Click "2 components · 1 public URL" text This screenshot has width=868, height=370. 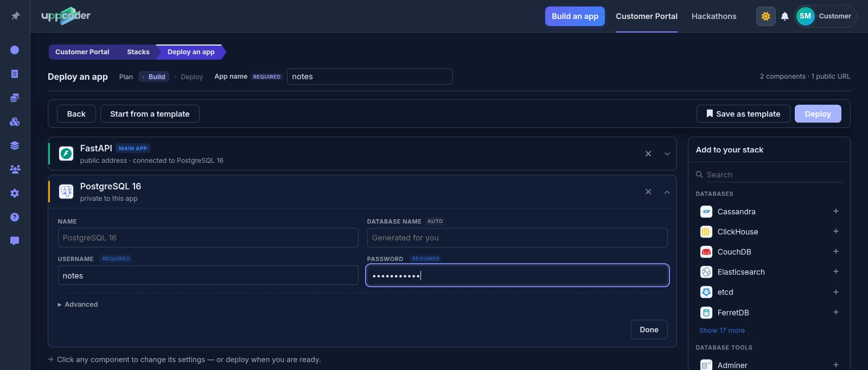tap(805, 76)
